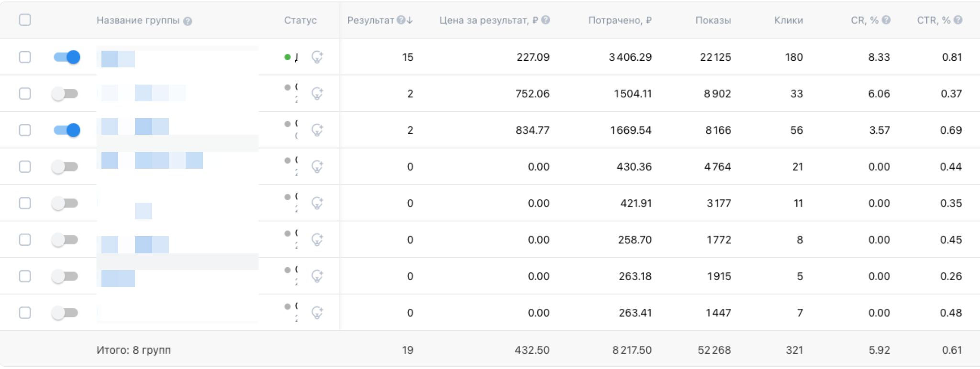This screenshot has width=980, height=369.
Task: Sort the table by Потрачено, ₽ header
Action: pos(620,21)
